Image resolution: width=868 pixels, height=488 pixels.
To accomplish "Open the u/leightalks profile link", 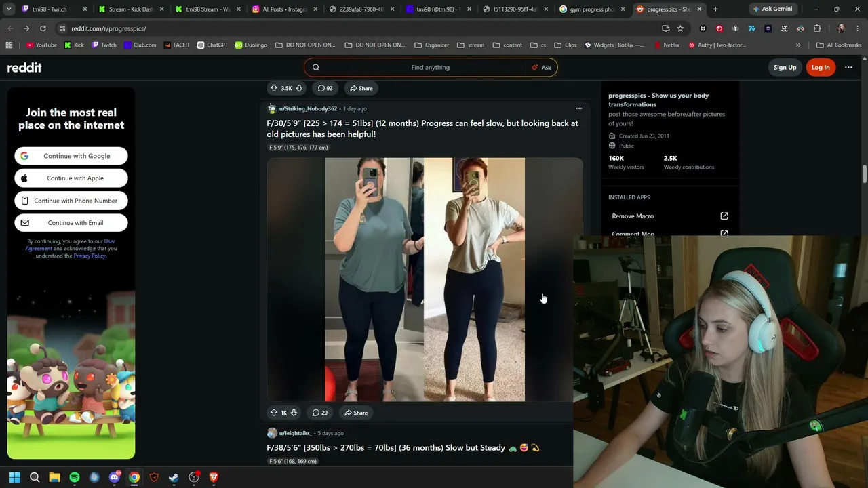I will point(295,433).
